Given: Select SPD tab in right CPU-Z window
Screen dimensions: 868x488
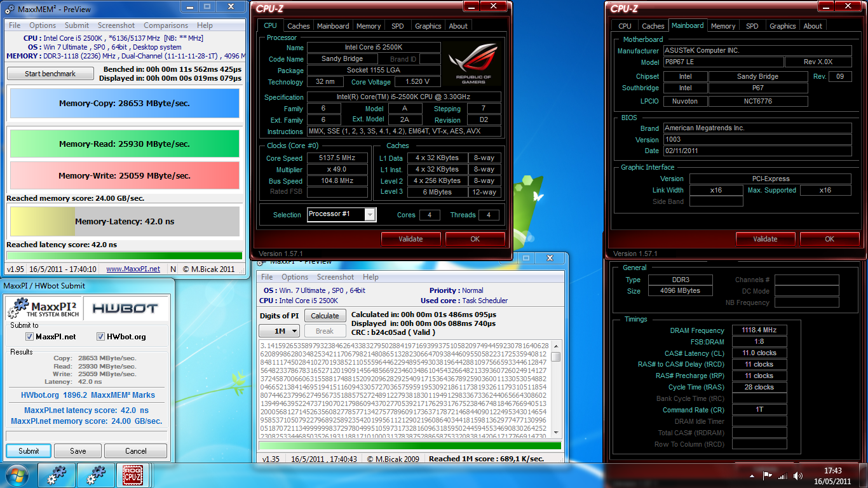Looking at the screenshot, I should (x=752, y=26).
